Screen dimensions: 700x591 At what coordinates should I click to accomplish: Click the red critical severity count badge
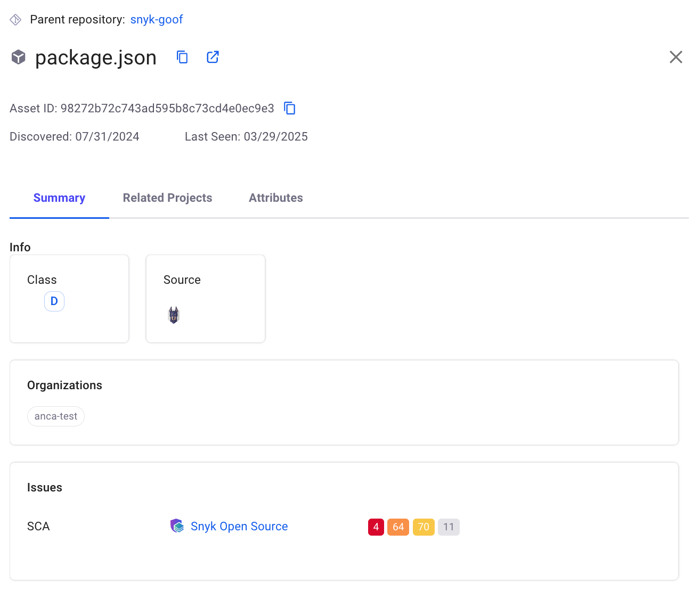(x=376, y=527)
